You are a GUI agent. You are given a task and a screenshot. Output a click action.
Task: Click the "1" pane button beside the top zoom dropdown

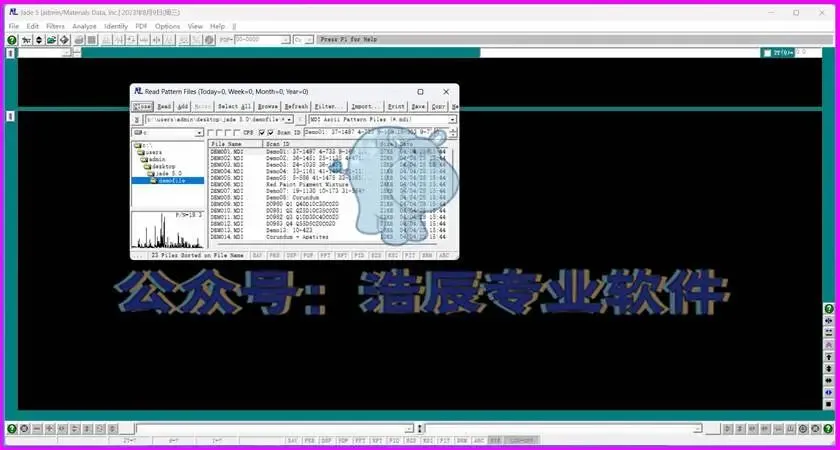coord(10,53)
